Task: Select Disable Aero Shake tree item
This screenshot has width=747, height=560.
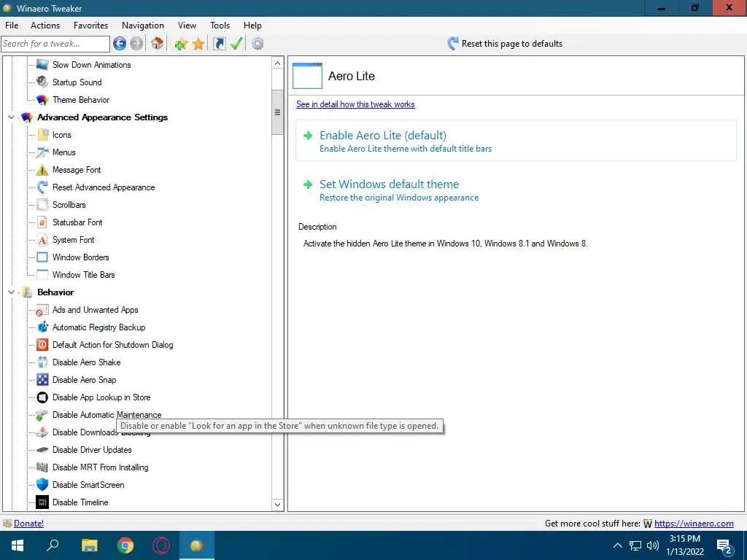Action: tap(86, 362)
